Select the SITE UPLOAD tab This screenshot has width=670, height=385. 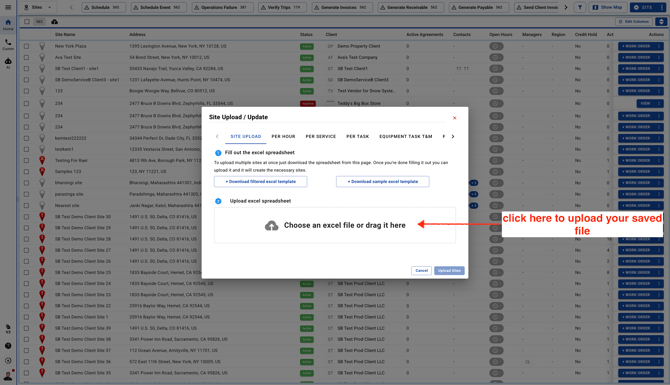tap(246, 136)
